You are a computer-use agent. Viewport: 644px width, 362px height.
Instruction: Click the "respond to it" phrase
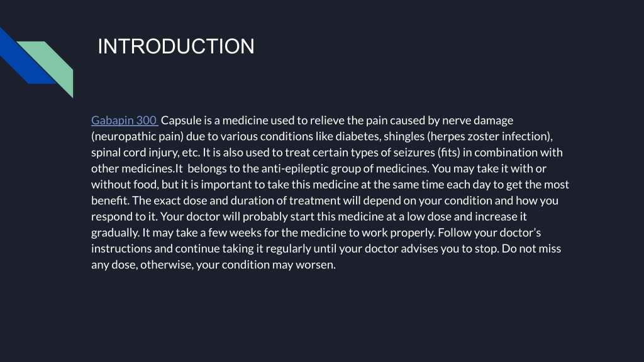(x=123, y=216)
